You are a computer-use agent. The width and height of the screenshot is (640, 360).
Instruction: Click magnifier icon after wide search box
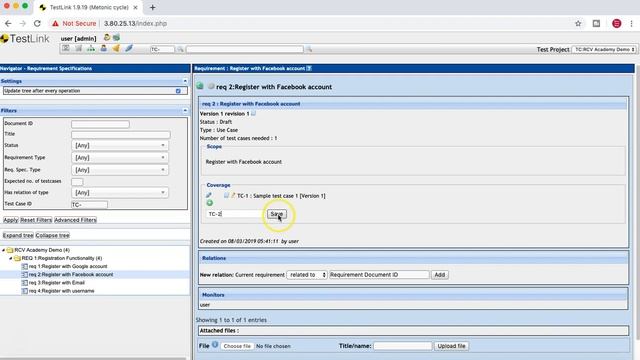pyautogui.click(x=309, y=49)
